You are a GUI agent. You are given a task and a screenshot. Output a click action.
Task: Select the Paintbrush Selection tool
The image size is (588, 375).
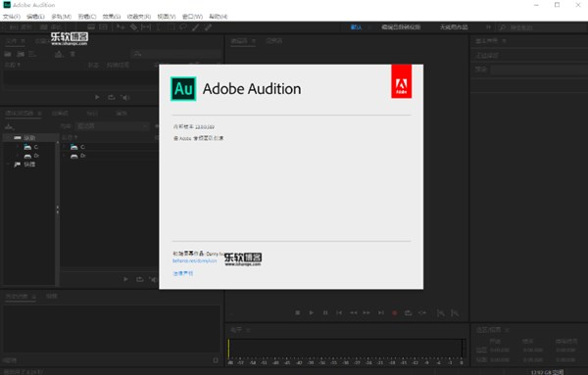[x=195, y=27]
